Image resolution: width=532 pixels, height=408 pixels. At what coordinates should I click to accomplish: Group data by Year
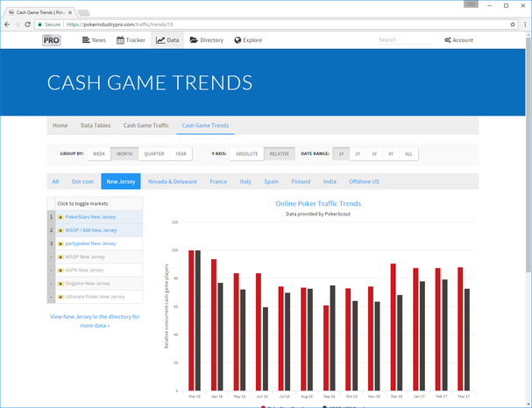pos(181,154)
